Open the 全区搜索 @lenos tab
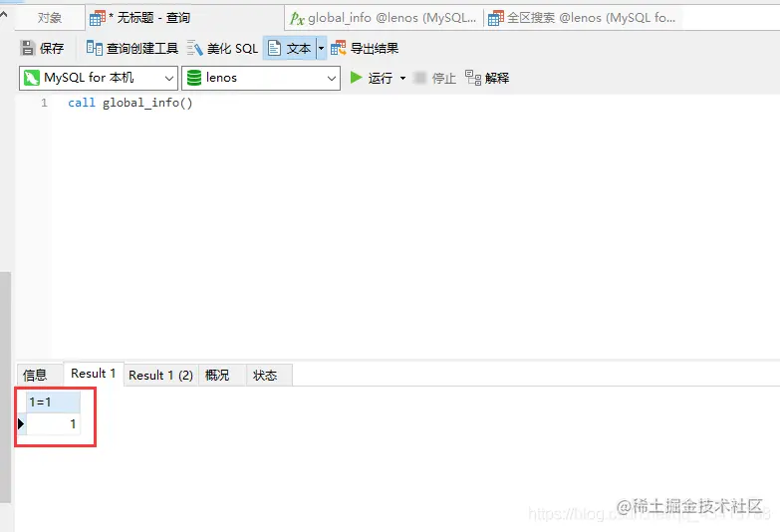The width and height of the screenshot is (780, 532). tap(582, 18)
